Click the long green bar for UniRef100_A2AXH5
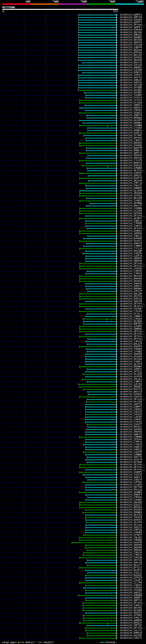The height and width of the screenshot is (644, 146). click(x=95, y=543)
